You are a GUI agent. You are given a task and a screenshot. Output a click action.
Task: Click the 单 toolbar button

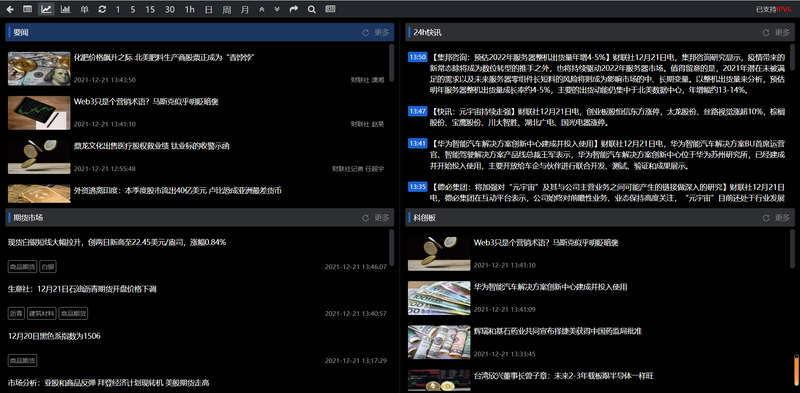(x=84, y=9)
